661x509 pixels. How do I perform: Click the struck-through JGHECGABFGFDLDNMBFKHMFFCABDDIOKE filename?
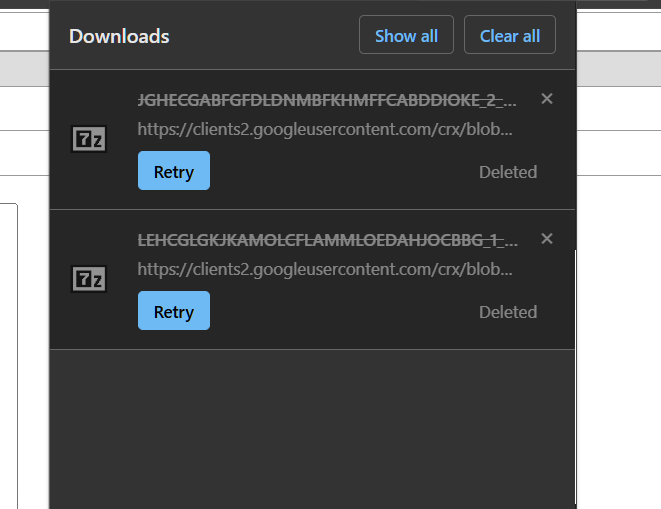pyautogui.click(x=327, y=100)
